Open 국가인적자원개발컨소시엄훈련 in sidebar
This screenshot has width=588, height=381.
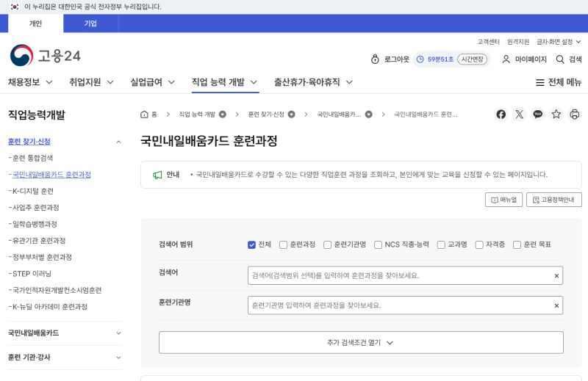click(57, 291)
